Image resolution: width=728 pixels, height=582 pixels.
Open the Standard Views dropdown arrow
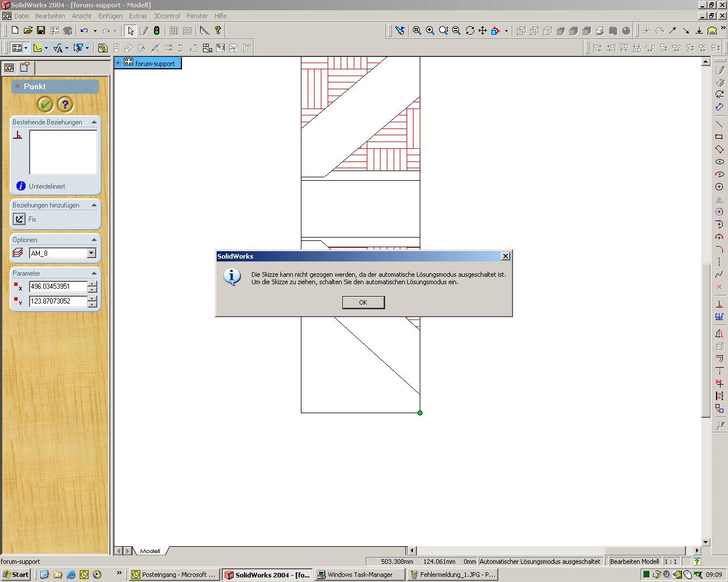(506, 31)
